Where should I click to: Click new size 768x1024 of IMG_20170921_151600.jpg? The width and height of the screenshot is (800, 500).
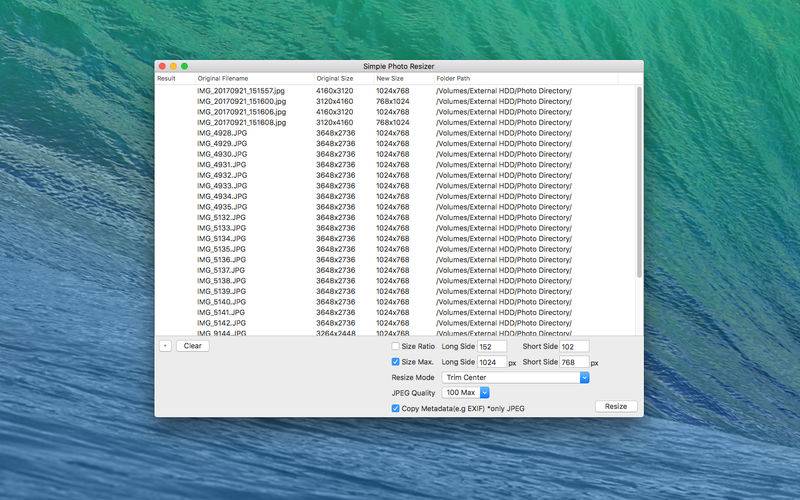pyautogui.click(x=393, y=101)
